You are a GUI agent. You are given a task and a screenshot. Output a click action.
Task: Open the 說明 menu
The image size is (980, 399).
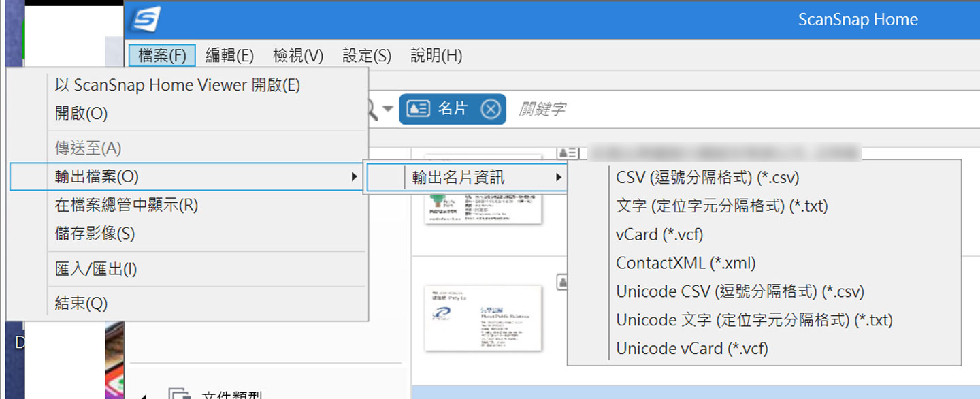[x=435, y=56]
